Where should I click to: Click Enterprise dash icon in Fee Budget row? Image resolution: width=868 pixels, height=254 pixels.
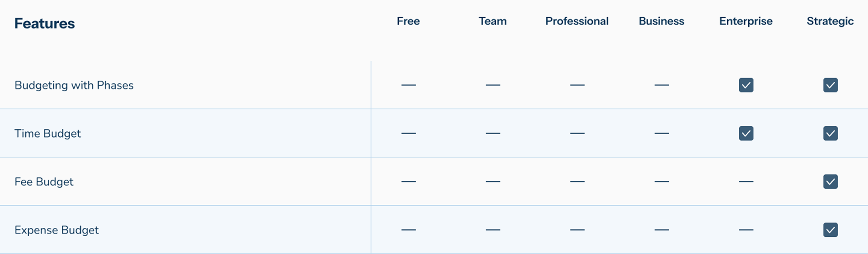[x=746, y=182]
